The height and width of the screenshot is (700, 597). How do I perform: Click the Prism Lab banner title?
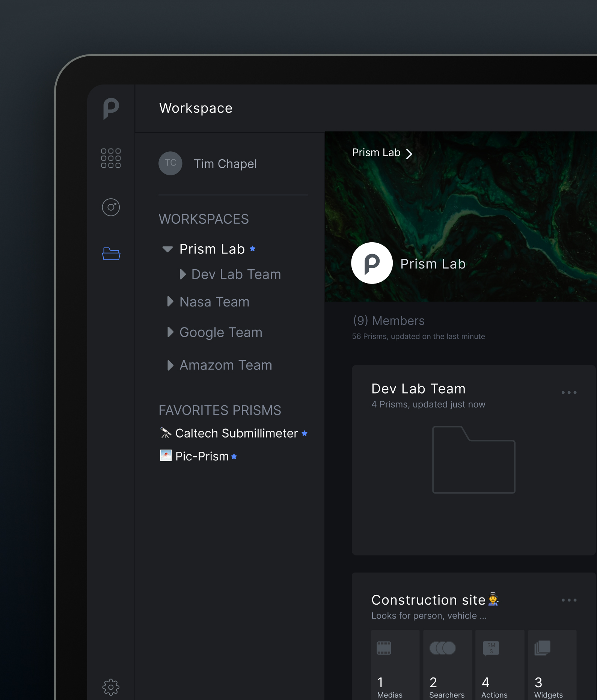(x=433, y=264)
